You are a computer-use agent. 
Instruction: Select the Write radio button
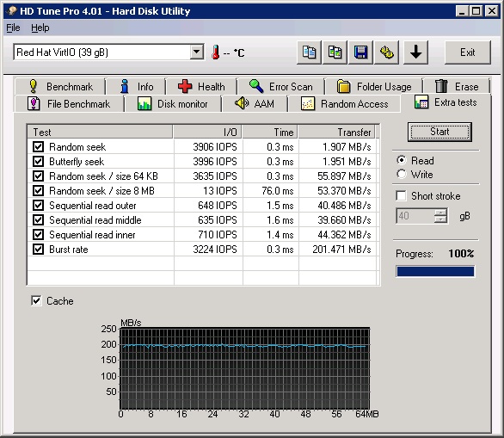(x=401, y=175)
